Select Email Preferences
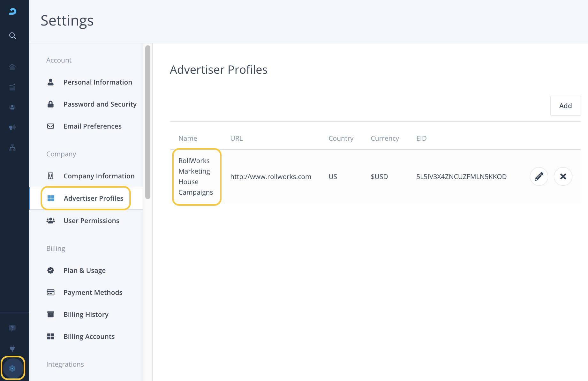The image size is (588, 381). click(x=92, y=126)
